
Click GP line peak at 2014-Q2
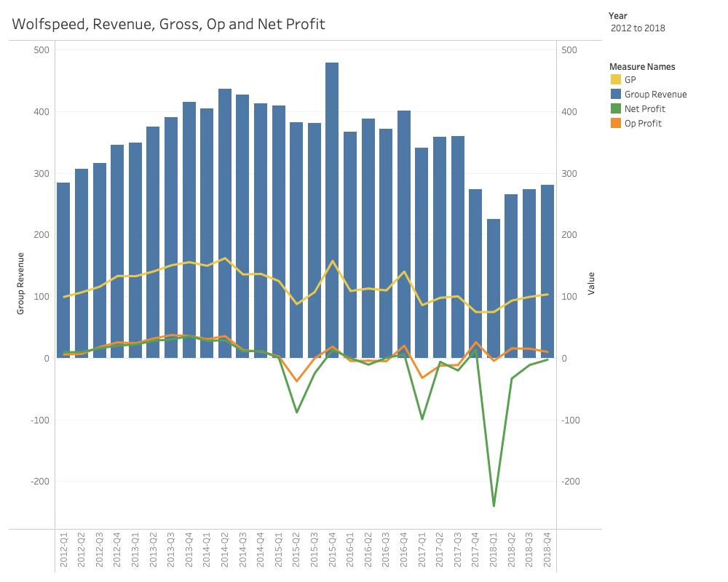225,258
